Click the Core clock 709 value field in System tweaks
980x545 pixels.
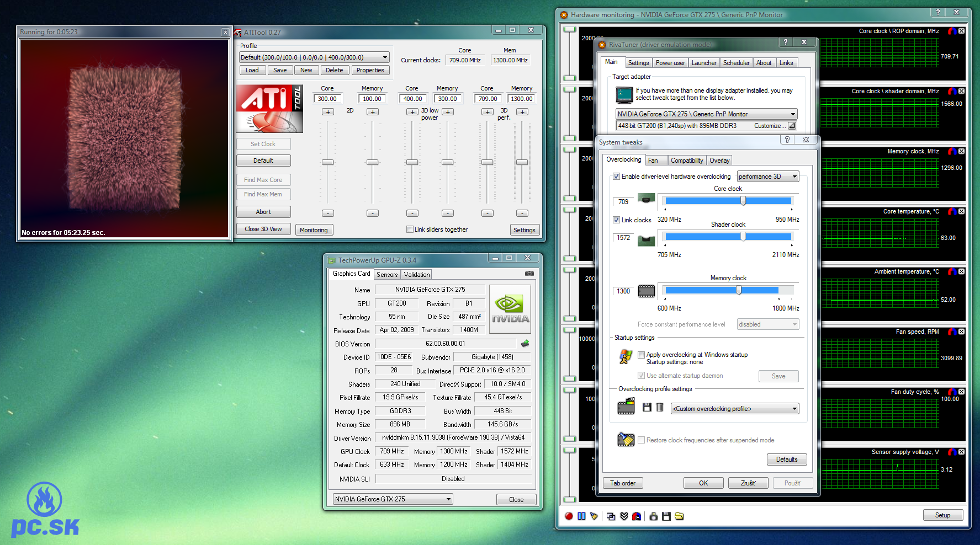(x=623, y=202)
